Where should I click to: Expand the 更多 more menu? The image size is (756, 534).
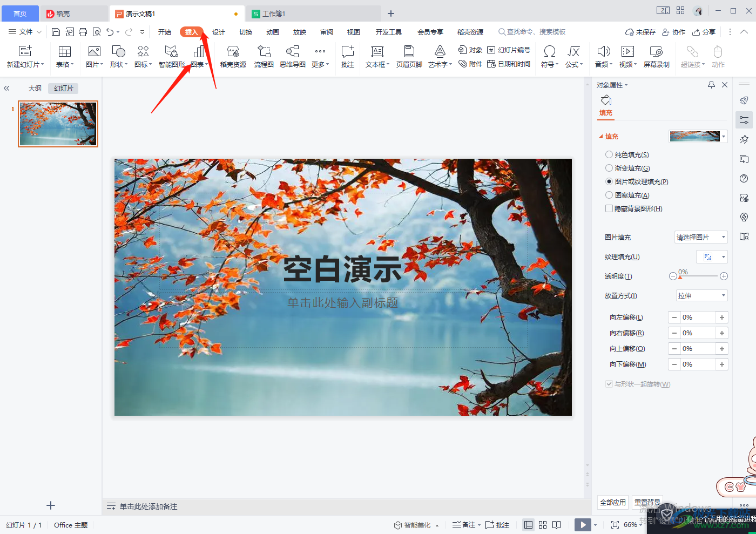pos(320,56)
